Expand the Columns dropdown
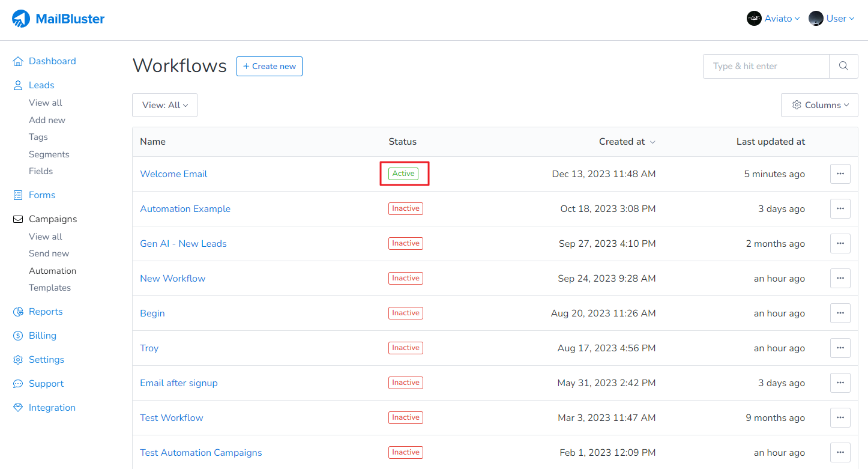 click(819, 105)
